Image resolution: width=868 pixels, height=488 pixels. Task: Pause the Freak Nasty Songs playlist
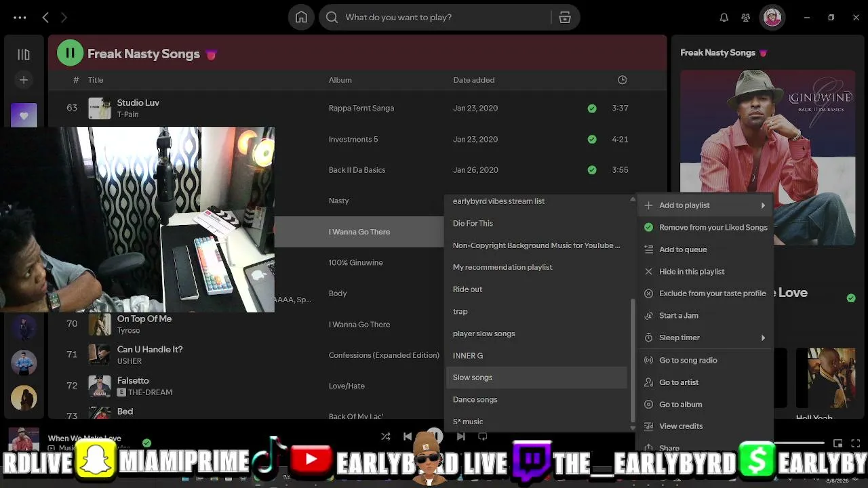[70, 53]
